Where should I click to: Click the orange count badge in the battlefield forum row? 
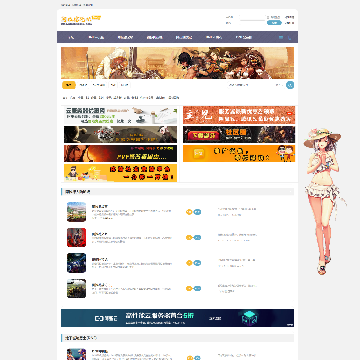coord(189,288)
